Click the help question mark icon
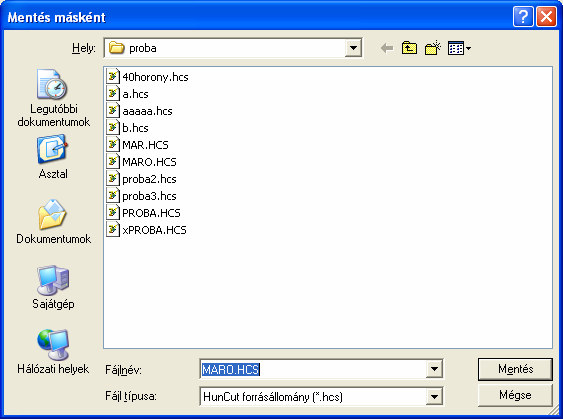This screenshot has height=419, width=563. [523, 17]
